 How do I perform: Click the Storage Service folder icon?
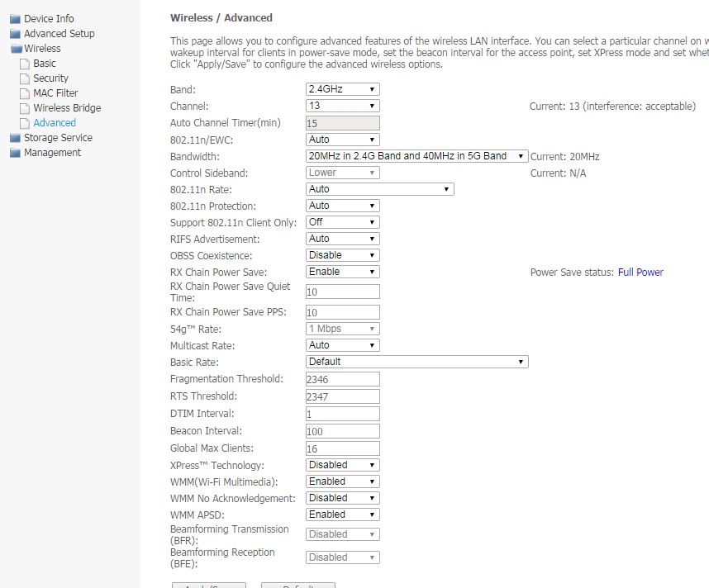click(x=16, y=138)
